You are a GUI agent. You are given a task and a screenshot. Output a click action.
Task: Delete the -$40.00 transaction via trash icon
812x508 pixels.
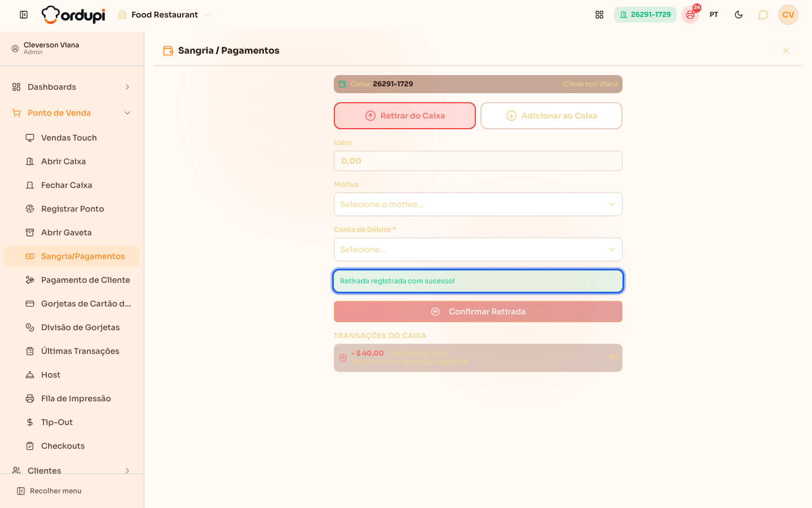[612, 358]
